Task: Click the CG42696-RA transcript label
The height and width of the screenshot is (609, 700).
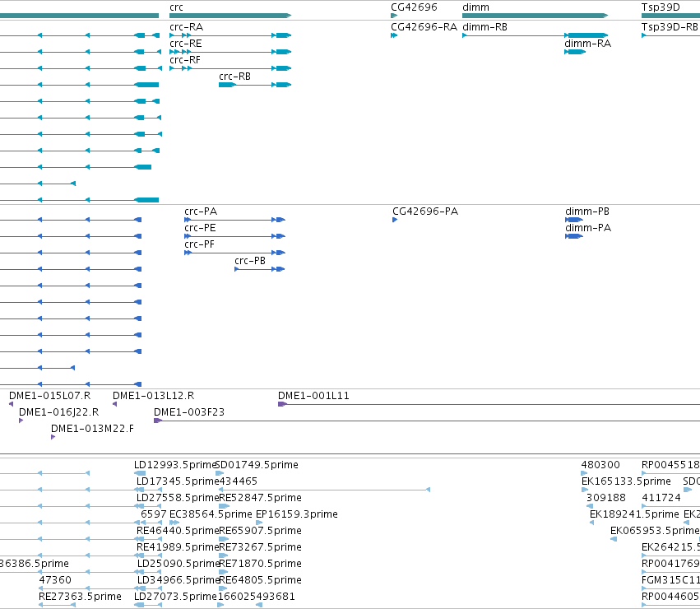Action: 424,27
